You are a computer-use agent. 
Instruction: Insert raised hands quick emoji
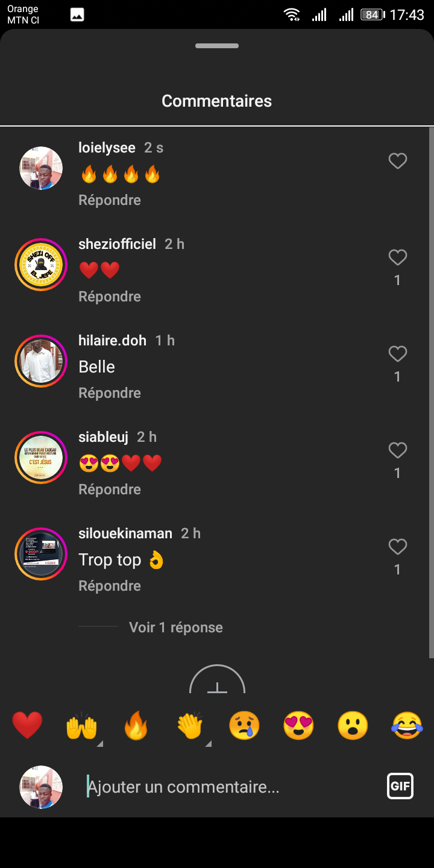click(x=81, y=725)
